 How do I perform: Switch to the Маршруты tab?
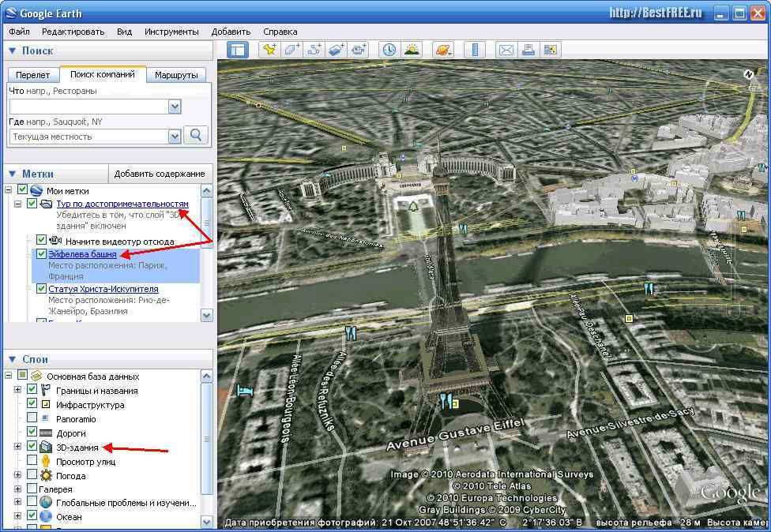(176, 75)
